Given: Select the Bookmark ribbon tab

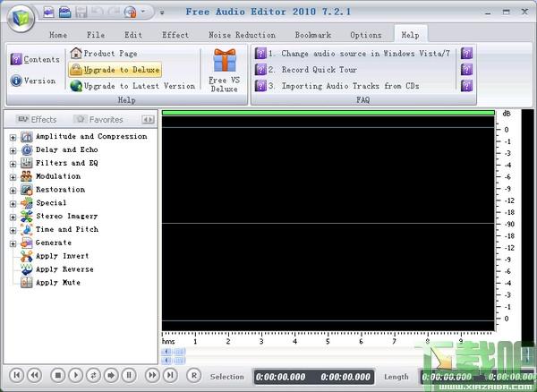Looking at the screenshot, I should [313, 35].
